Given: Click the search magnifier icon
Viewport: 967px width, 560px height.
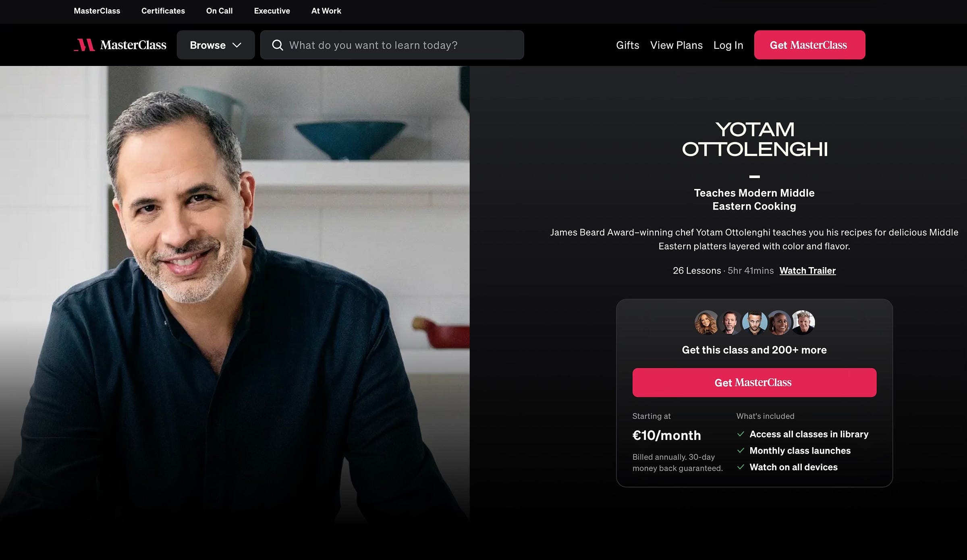Looking at the screenshot, I should click(277, 45).
